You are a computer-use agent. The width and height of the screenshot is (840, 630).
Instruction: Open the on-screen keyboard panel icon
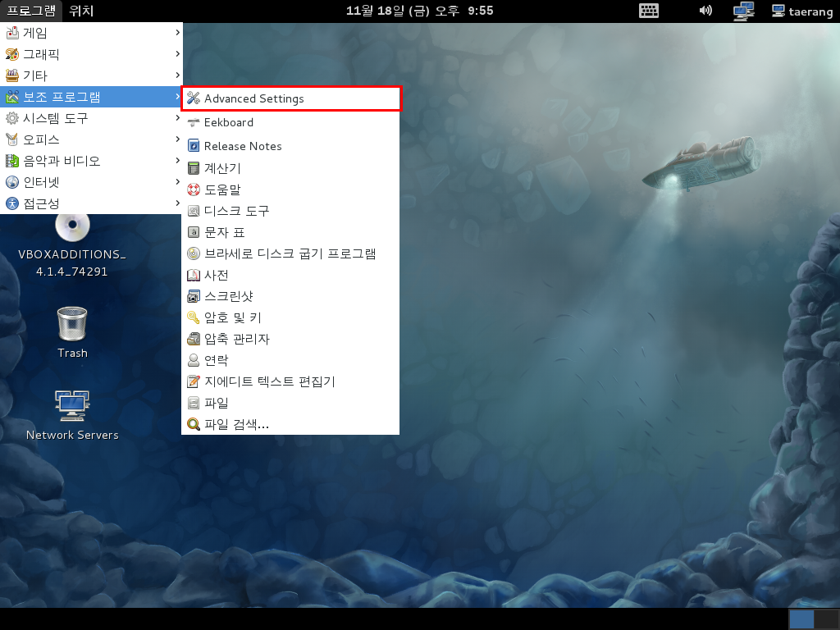[649, 11]
